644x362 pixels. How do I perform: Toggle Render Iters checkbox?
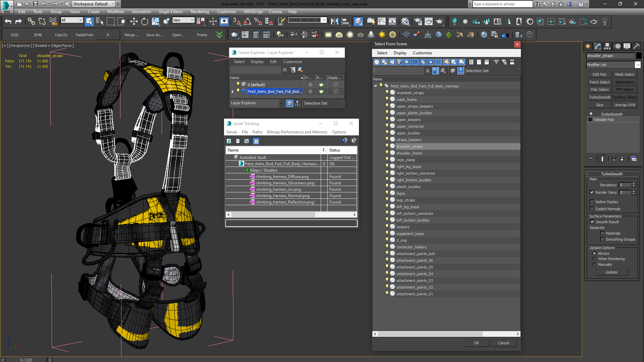(x=592, y=192)
